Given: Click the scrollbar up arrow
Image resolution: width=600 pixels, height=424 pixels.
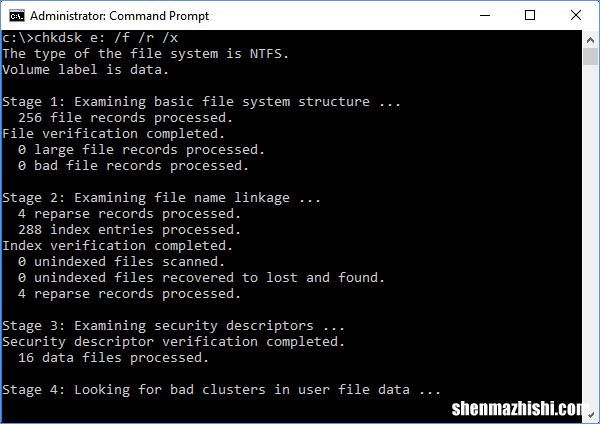Looking at the screenshot, I should tap(590, 40).
